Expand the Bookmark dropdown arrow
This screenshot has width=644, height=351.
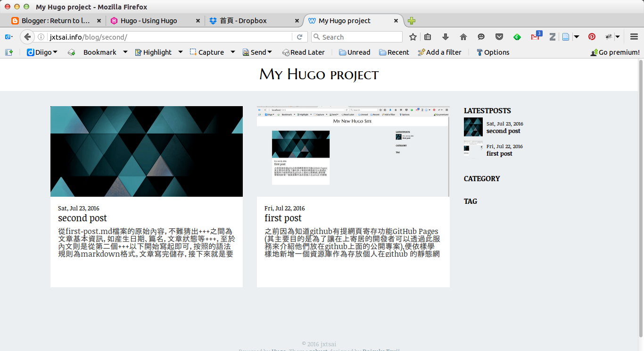[x=125, y=52]
